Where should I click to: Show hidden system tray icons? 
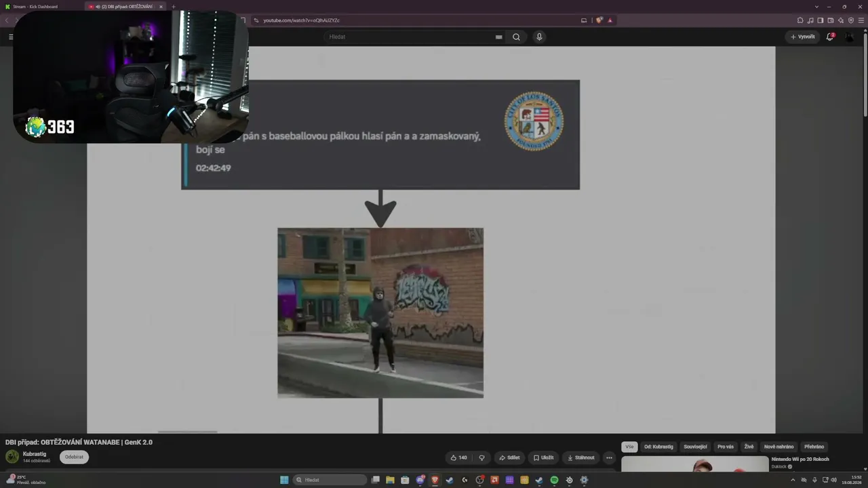[x=793, y=480]
